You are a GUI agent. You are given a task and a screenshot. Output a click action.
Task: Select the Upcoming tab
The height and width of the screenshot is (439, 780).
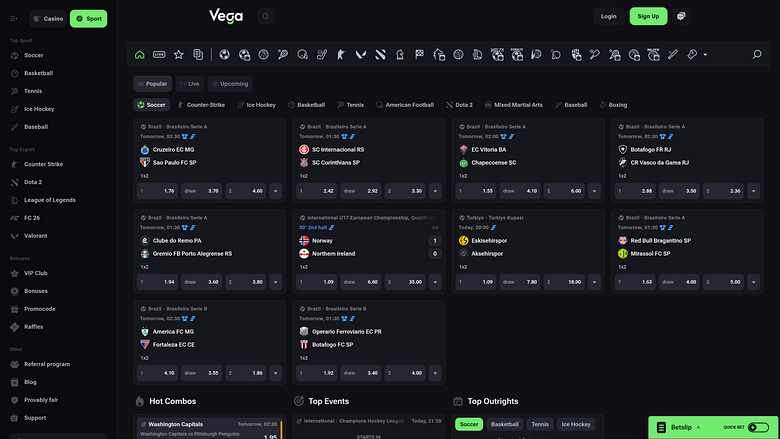[x=230, y=84]
